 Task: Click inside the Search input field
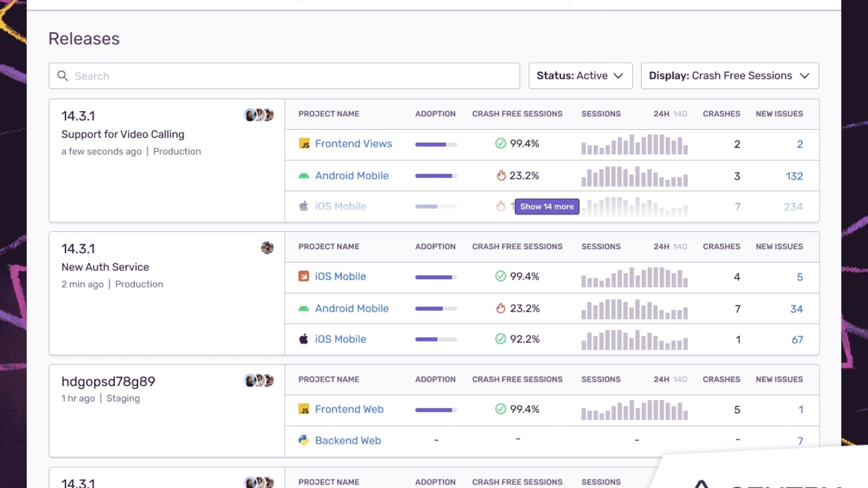click(226, 76)
